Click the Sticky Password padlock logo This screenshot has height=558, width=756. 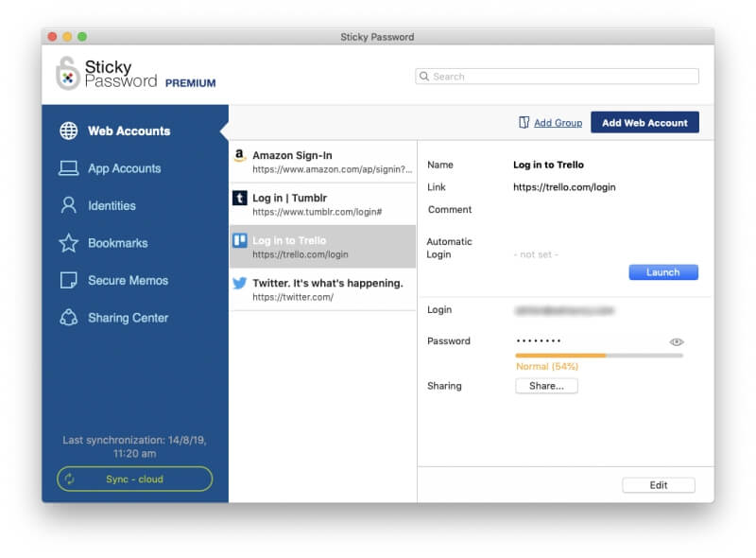click(x=67, y=74)
